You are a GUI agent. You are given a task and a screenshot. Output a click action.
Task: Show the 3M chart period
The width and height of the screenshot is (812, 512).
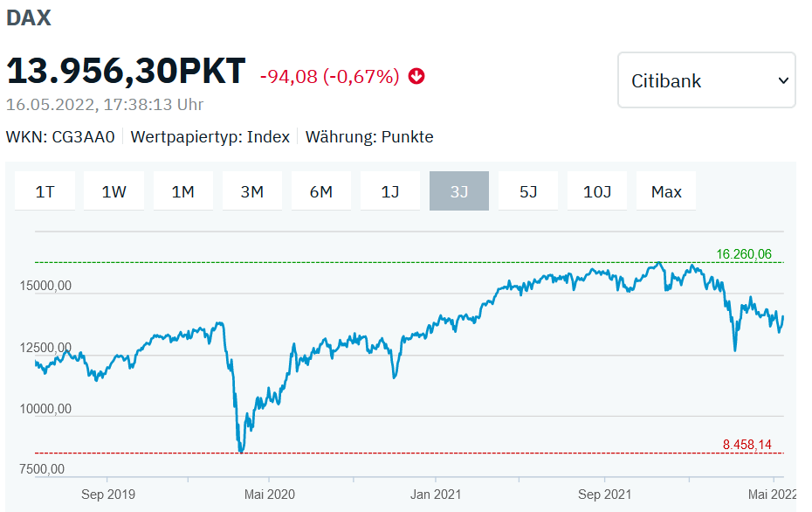(x=252, y=191)
